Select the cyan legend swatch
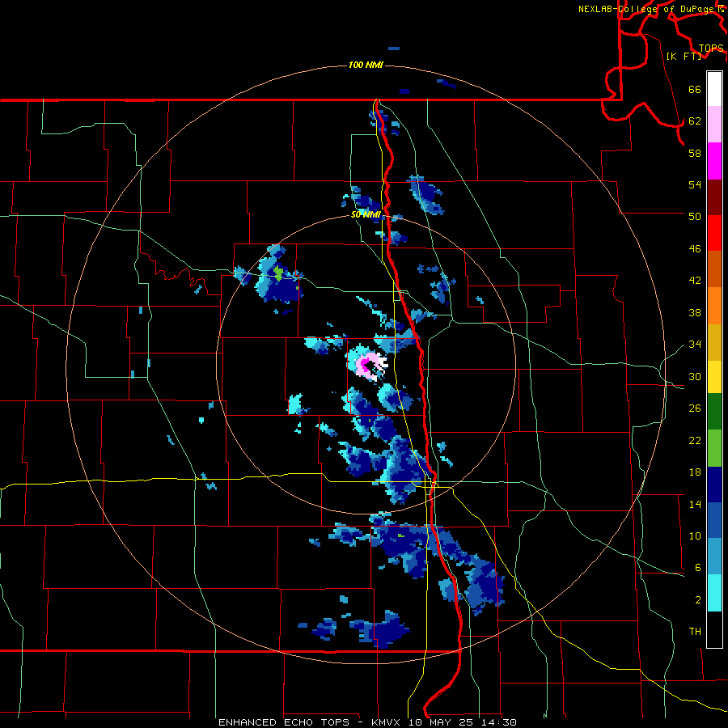This screenshot has width=728, height=728. [714, 593]
